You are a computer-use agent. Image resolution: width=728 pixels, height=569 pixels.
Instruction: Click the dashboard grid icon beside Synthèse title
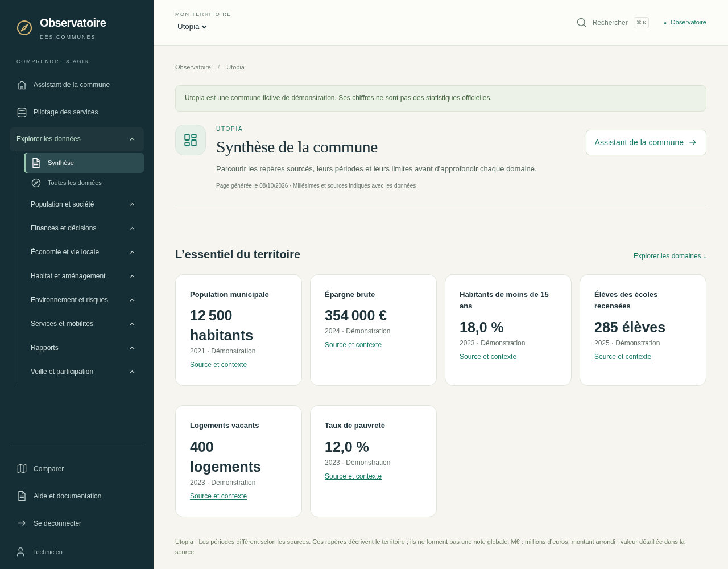point(191,140)
